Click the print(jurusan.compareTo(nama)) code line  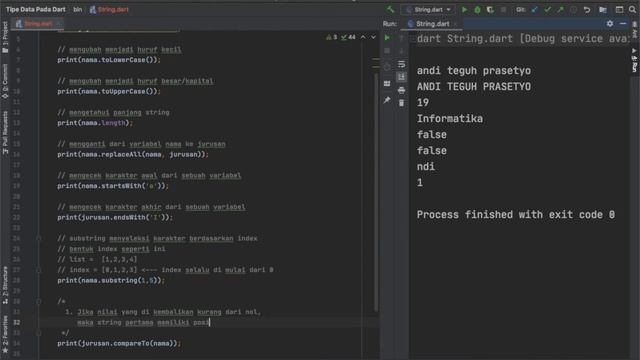point(118,343)
